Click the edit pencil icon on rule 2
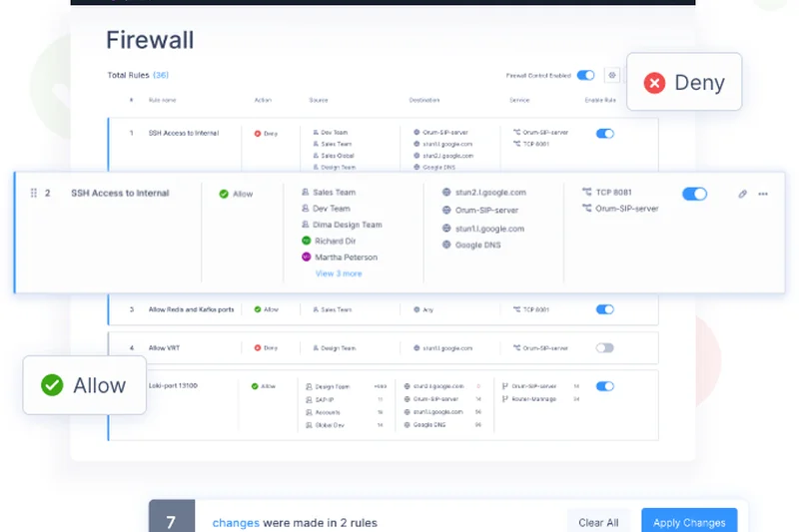This screenshot has height=532, width=799. pos(742,194)
